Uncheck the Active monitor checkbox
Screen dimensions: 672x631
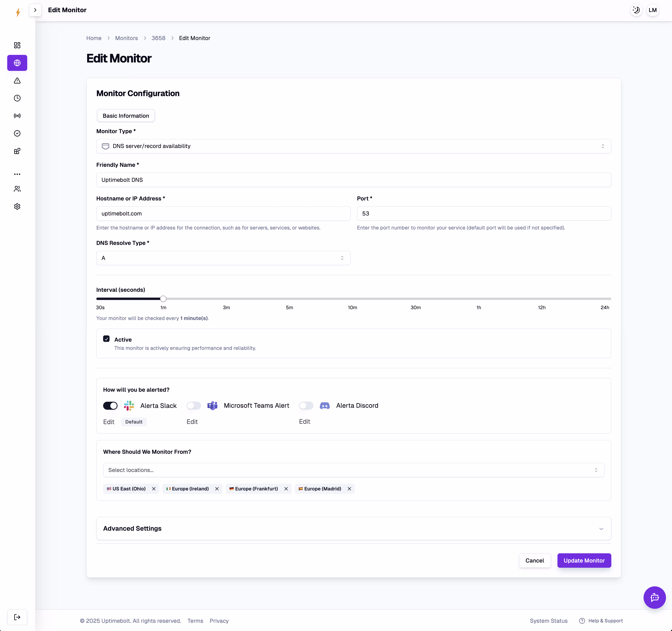click(107, 339)
